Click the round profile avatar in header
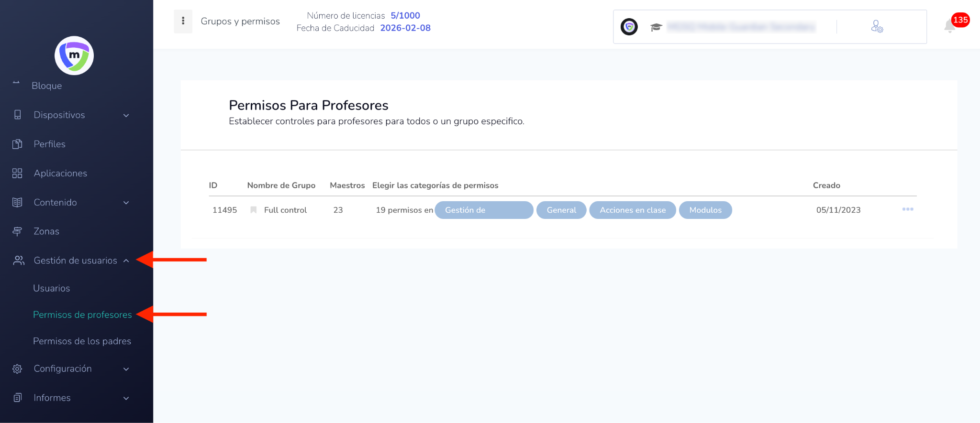 click(x=629, y=27)
